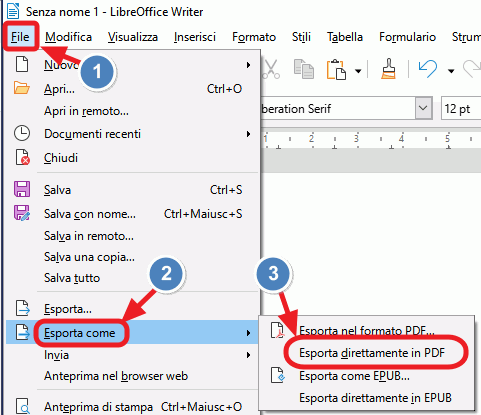This screenshot has height=415, width=481.
Task: Click the 12 pt font size field
Action: 461,108
